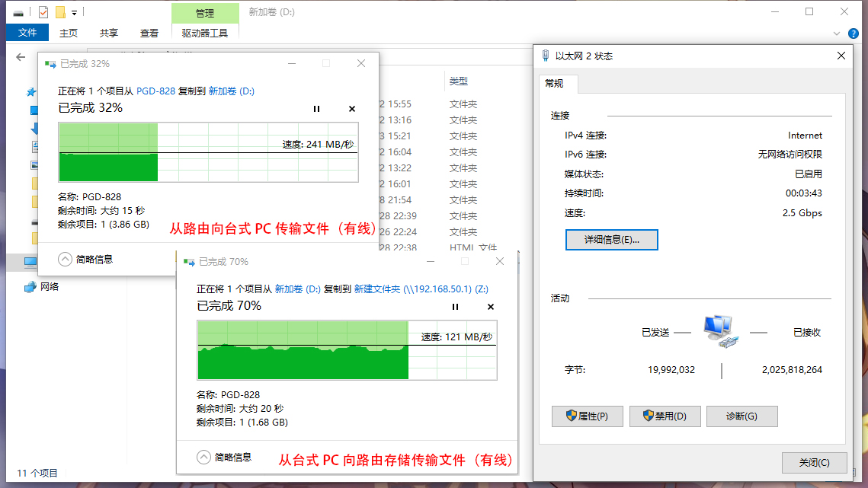
Task: Click the back navigation arrow
Action: (21, 57)
